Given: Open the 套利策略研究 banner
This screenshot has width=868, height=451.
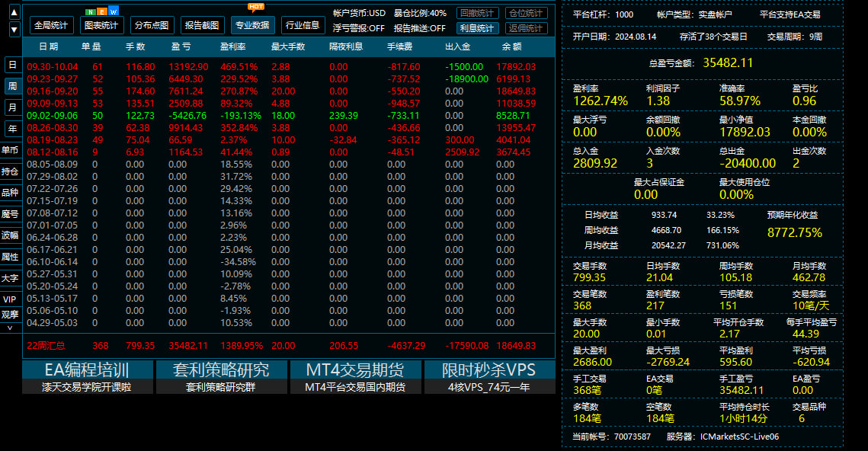Looking at the screenshot, I should 222,377.
